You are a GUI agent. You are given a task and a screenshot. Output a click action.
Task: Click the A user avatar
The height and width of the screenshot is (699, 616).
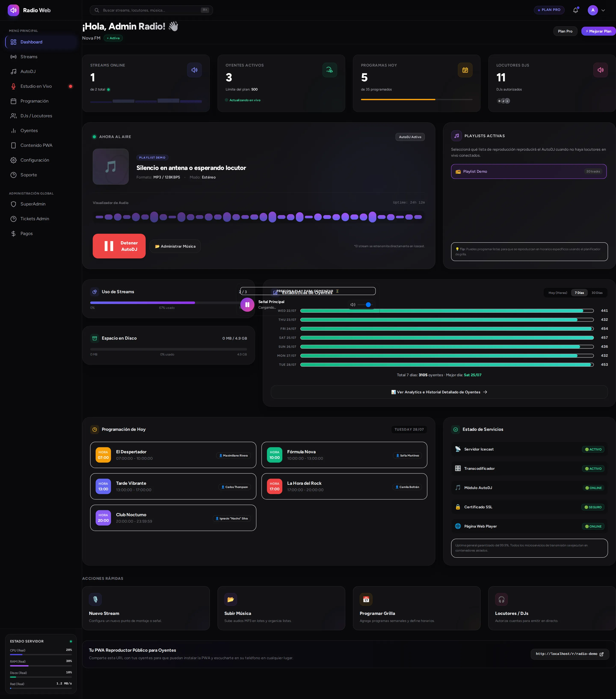(x=593, y=10)
